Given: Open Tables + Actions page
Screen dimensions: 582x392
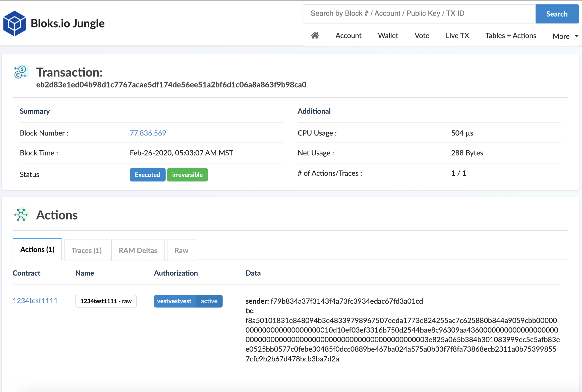Looking at the screenshot, I should (511, 36).
